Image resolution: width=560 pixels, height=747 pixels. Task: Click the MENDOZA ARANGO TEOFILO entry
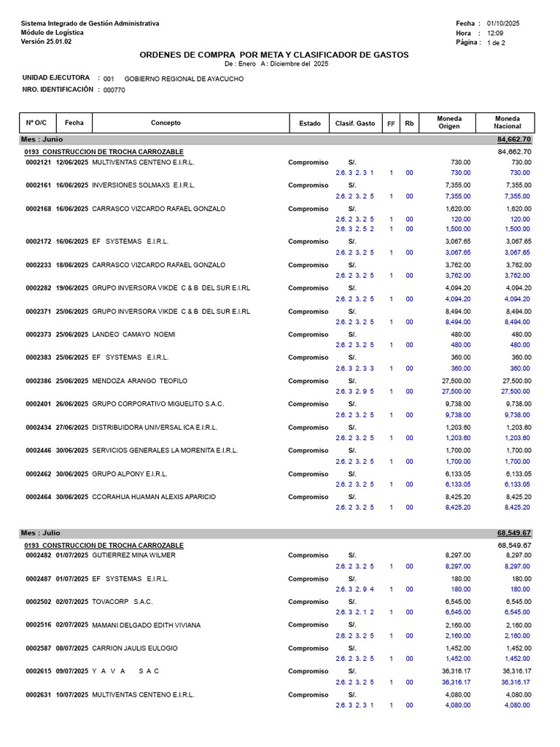point(139,381)
